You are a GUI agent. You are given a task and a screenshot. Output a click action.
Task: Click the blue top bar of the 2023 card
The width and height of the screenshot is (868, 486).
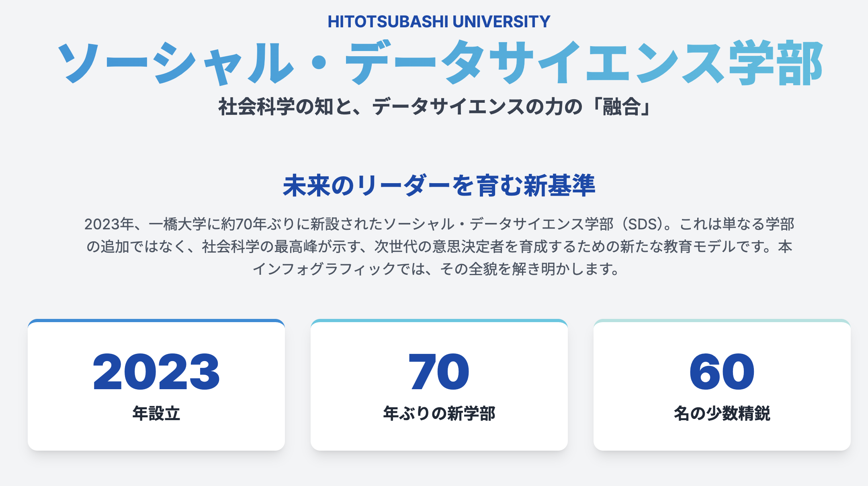(x=156, y=321)
